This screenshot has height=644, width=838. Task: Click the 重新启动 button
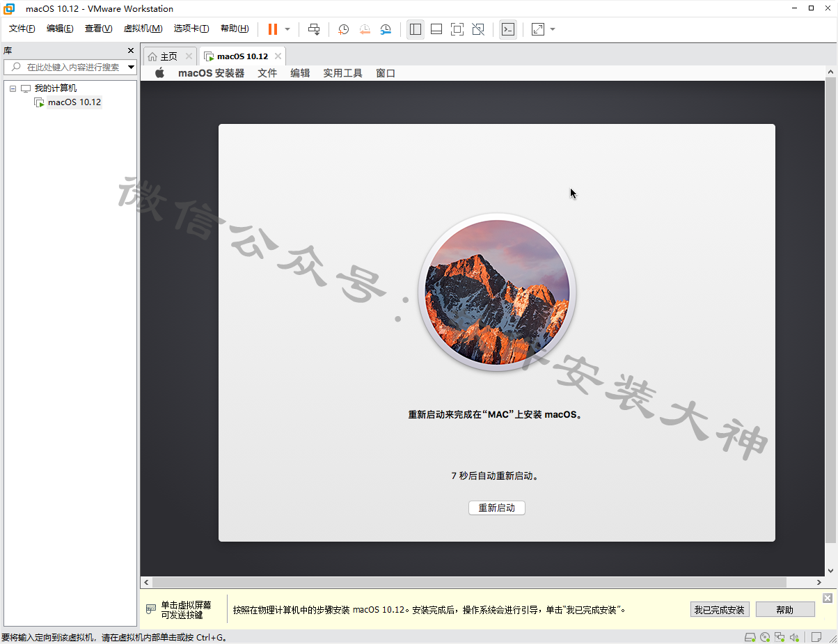click(x=497, y=508)
